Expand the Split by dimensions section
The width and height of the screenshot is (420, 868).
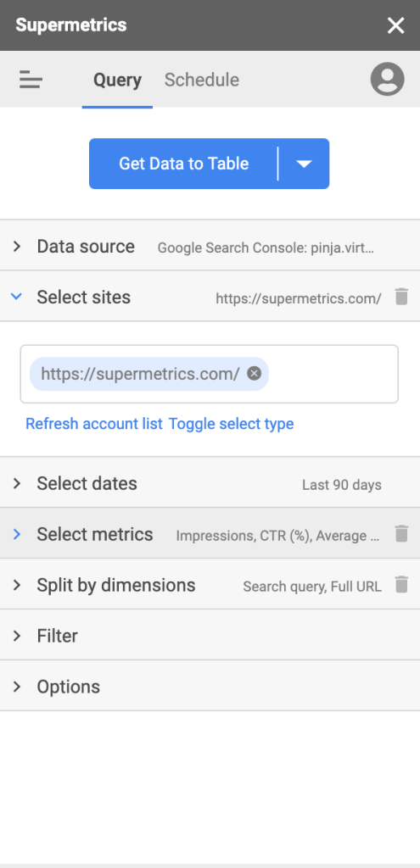[210, 585]
